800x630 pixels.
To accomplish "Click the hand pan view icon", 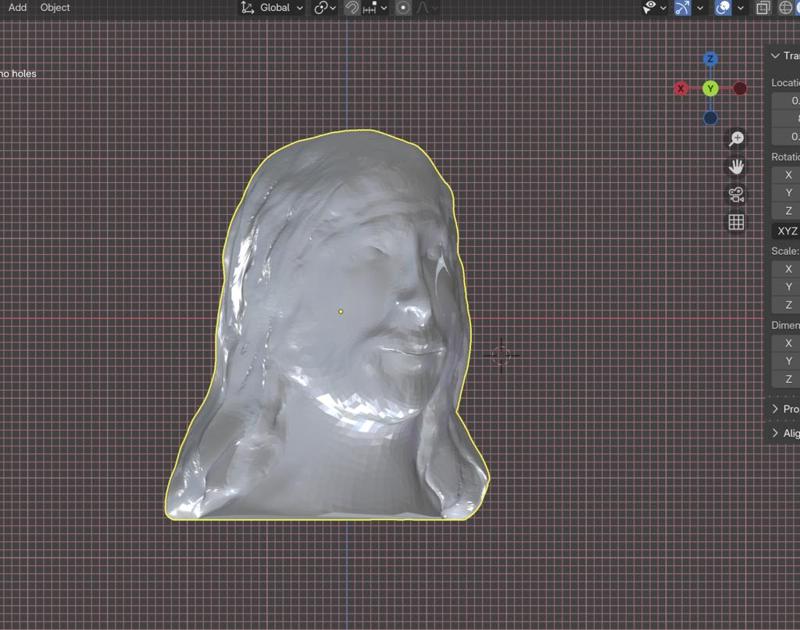I will [x=736, y=167].
